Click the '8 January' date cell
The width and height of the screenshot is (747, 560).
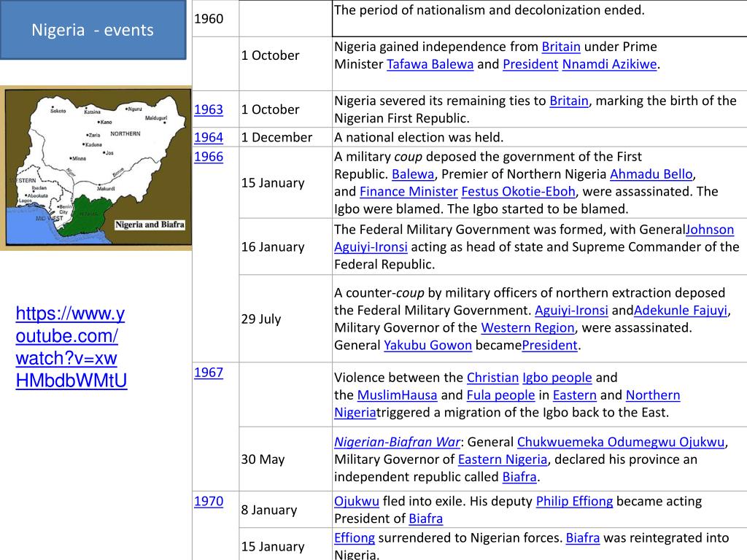[285, 510]
